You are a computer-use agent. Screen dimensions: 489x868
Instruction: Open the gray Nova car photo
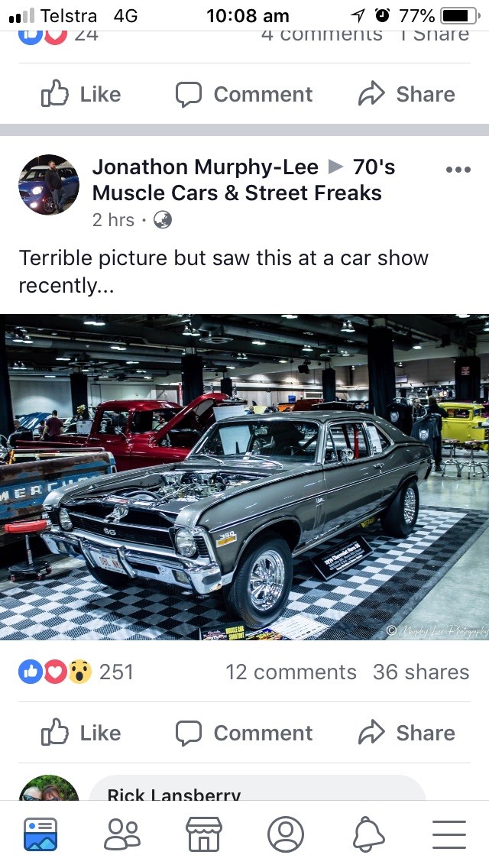pos(244,478)
